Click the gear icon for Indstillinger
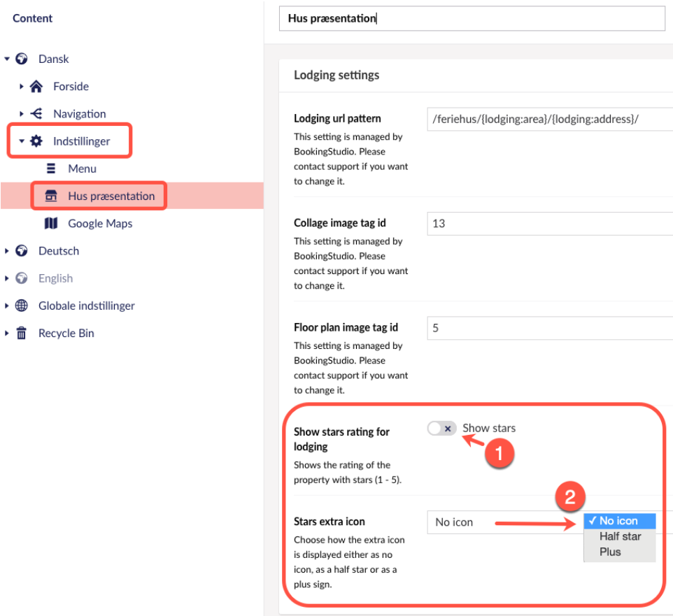Screen dimensions: 673x616 [36, 141]
